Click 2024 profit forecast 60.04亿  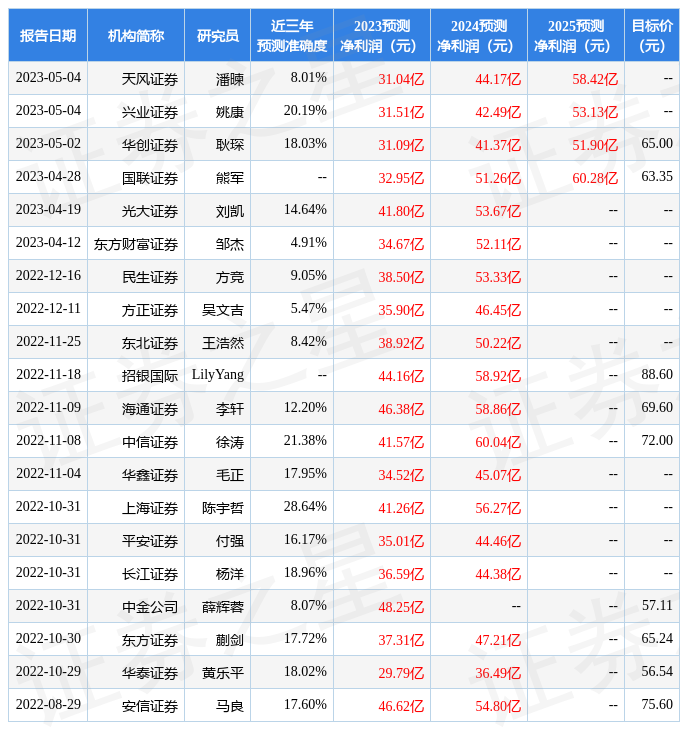(x=498, y=442)
